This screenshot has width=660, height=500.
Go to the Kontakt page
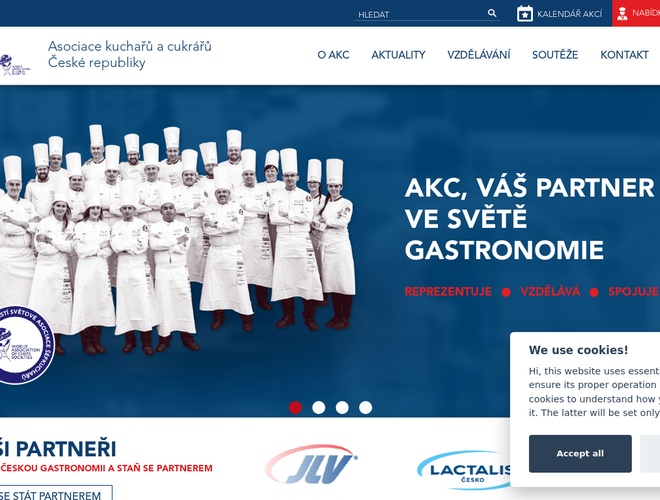tap(624, 55)
